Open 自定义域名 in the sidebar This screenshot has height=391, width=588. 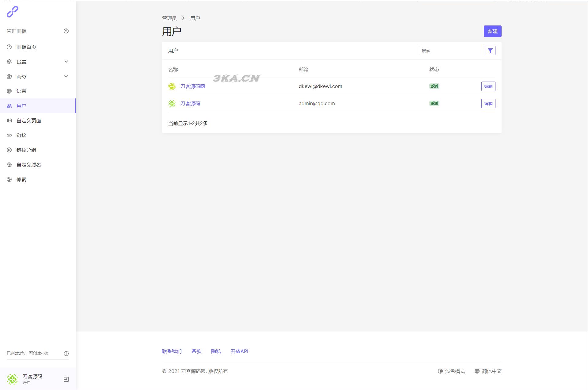tap(38, 165)
